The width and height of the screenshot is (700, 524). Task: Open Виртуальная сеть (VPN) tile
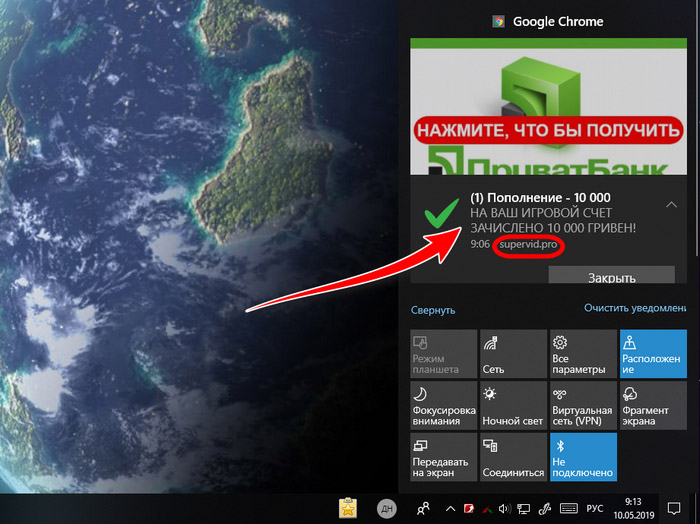tap(583, 405)
